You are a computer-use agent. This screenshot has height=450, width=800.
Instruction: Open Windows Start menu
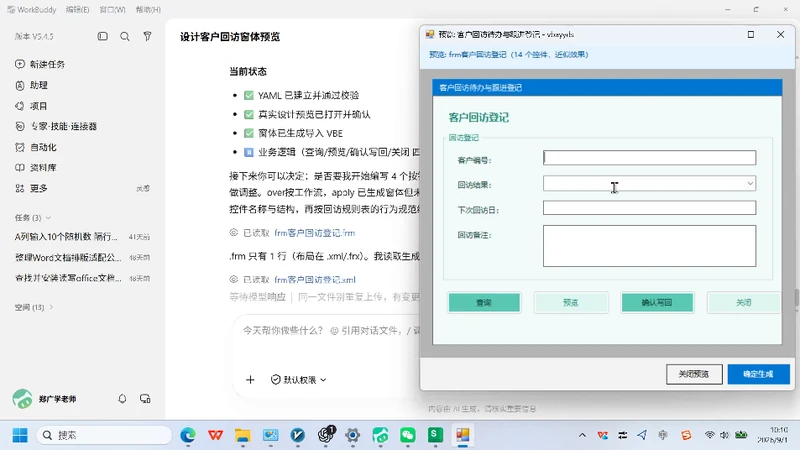click(20, 435)
